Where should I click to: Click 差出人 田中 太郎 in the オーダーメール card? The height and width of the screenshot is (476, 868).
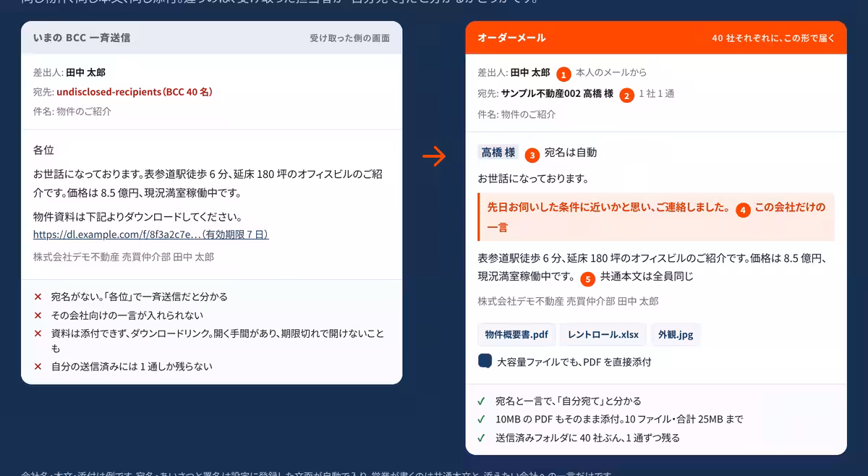point(514,72)
